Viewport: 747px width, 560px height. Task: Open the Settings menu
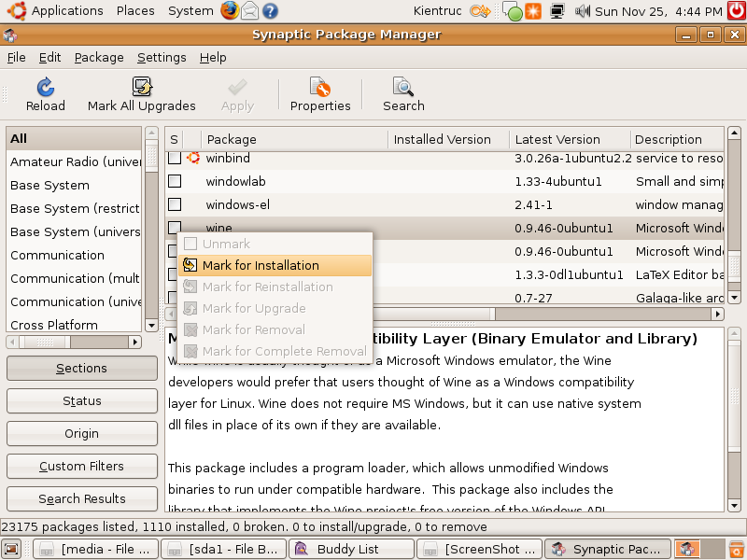162,57
